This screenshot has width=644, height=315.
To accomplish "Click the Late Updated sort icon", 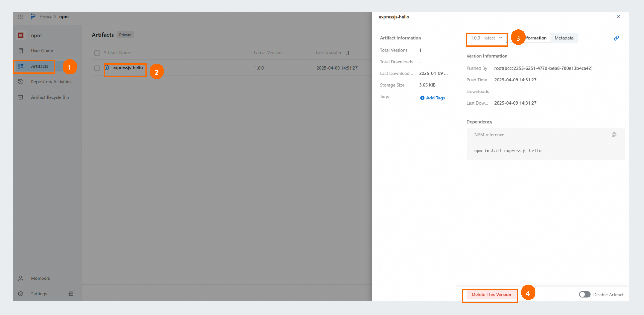I will pyautogui.click(x=348, y=53).
